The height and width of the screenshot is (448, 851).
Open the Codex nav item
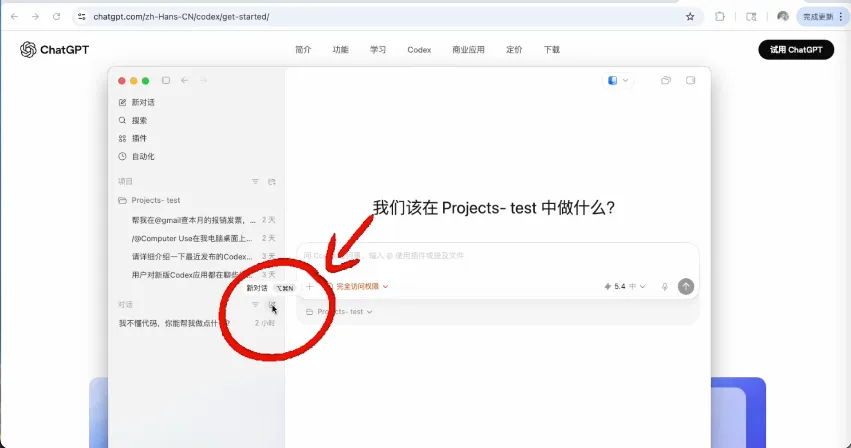[x=419, y=49]
